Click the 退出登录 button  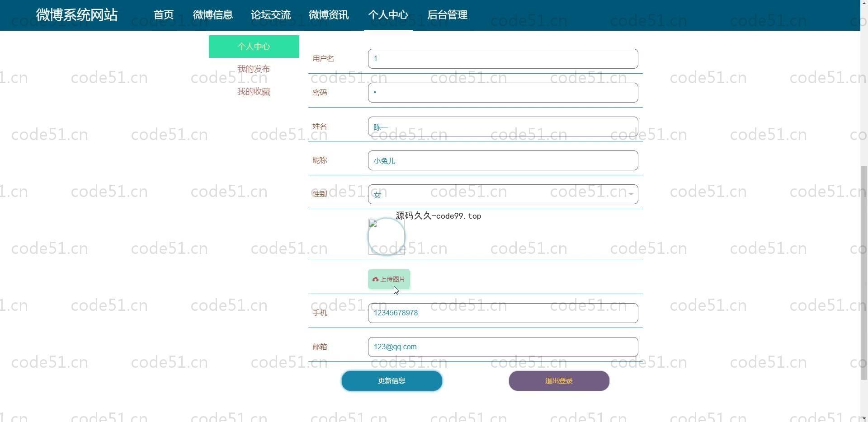[559, 381]
